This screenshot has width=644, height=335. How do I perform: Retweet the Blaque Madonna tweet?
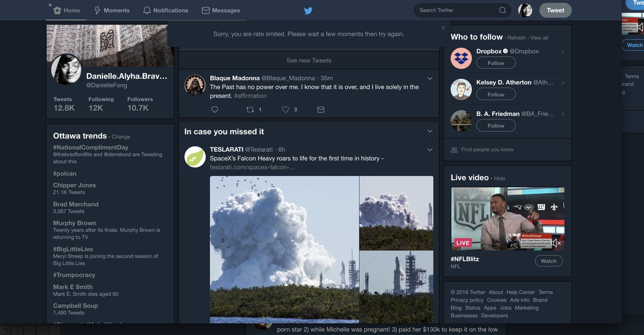pos(250,110)
